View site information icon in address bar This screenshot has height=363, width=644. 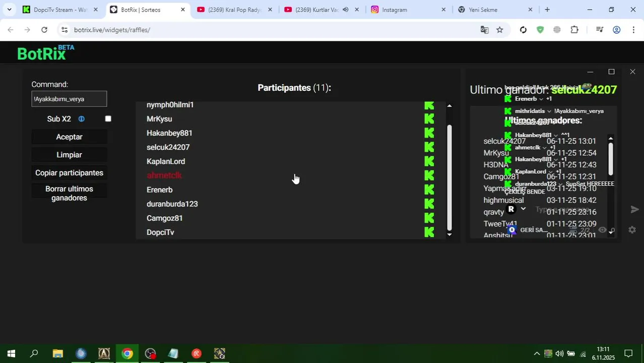(x=64, y=30)
